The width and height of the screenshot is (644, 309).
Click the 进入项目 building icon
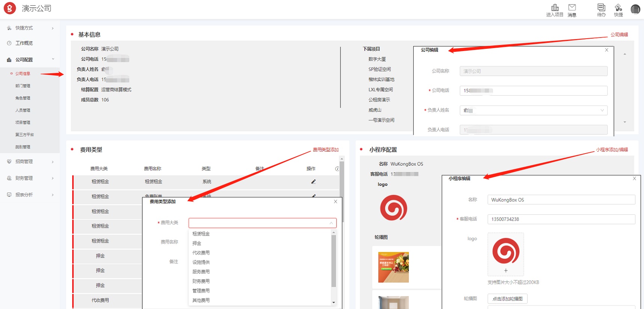(x=555, y=8)
